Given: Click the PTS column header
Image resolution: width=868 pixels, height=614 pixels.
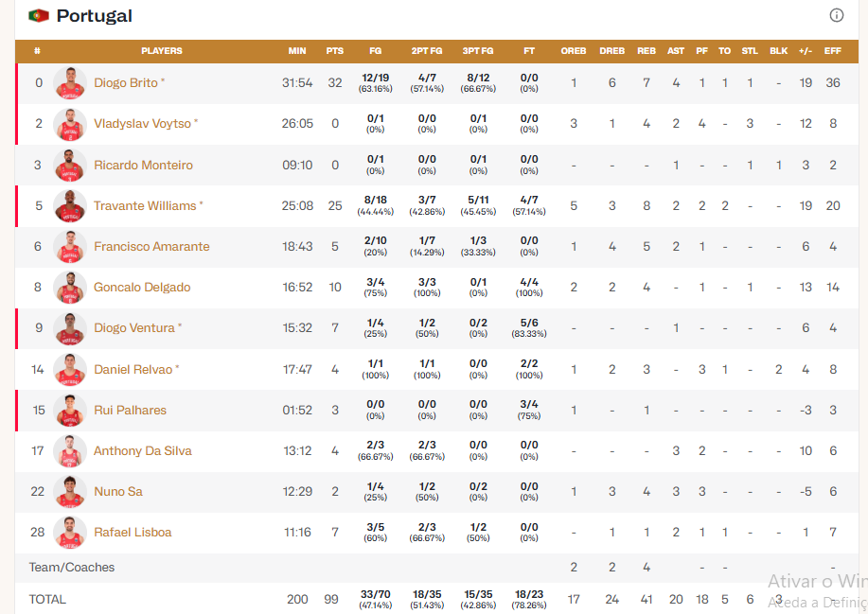Looking at the screenshot, I should pos(335,51).
